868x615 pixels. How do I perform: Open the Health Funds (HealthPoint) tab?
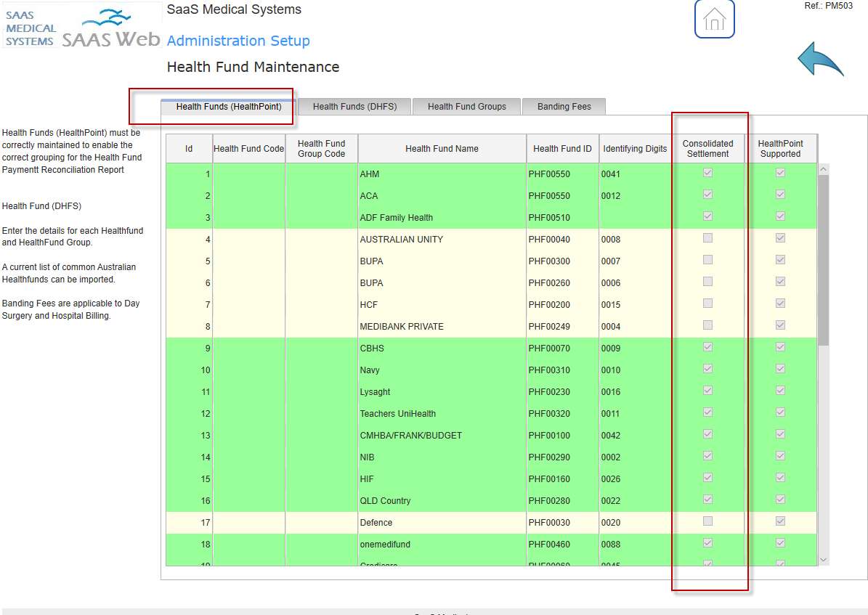(229, 106)
